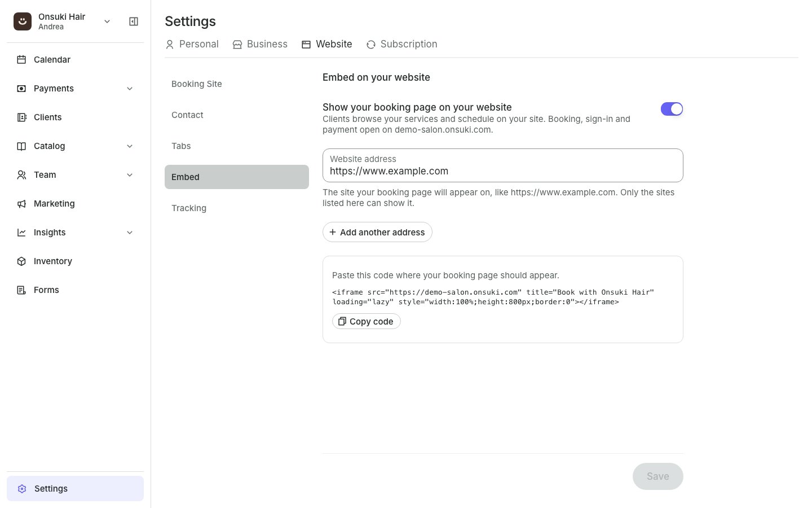The width and height of the screenshot is (812, 508).
Task: Expand the Insights submenu chevron
Action: (x=130, y=233)
